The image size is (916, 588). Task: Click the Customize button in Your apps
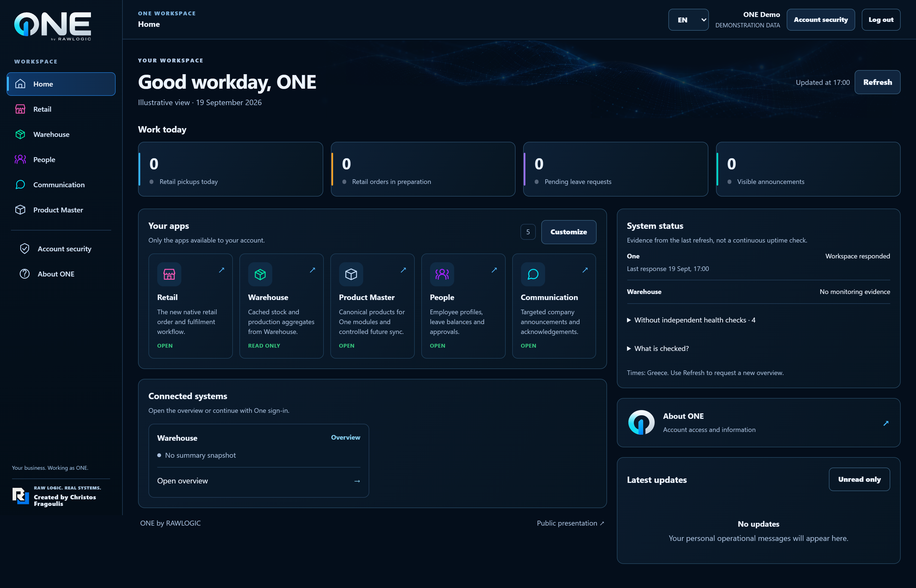tap(568, 232)
